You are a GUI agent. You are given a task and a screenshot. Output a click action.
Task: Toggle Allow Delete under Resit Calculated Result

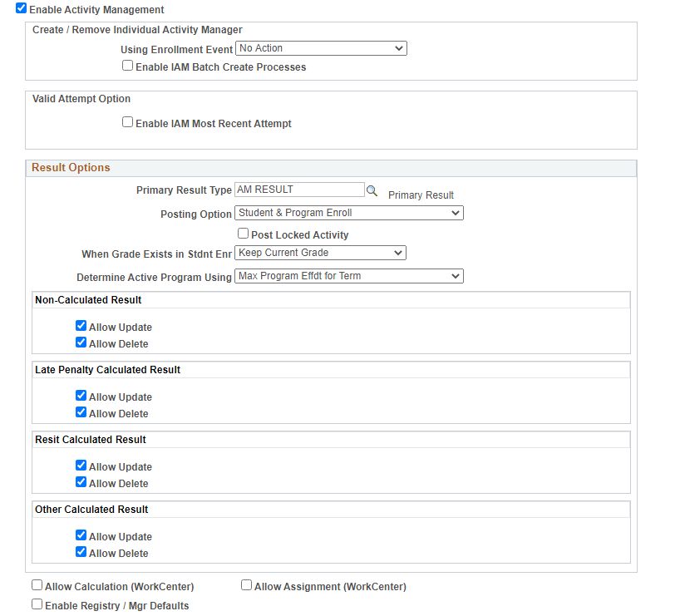[81, 482]
